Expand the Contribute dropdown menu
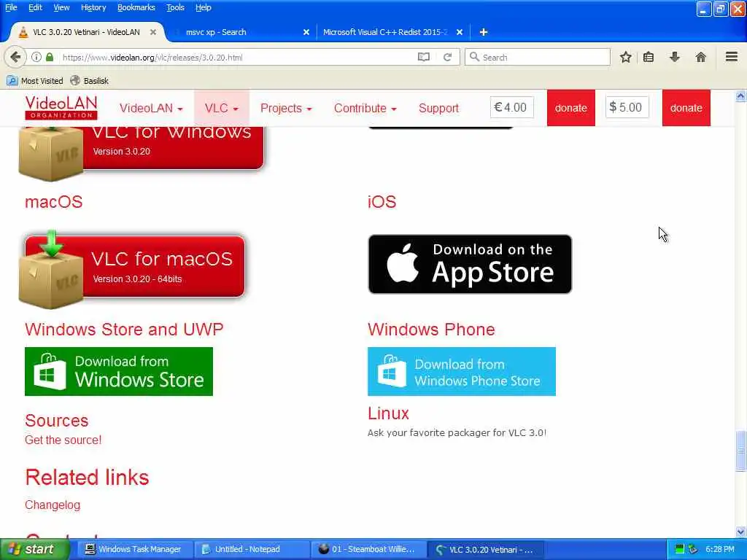This screenshot has width=747, height=560. [365, 108]
